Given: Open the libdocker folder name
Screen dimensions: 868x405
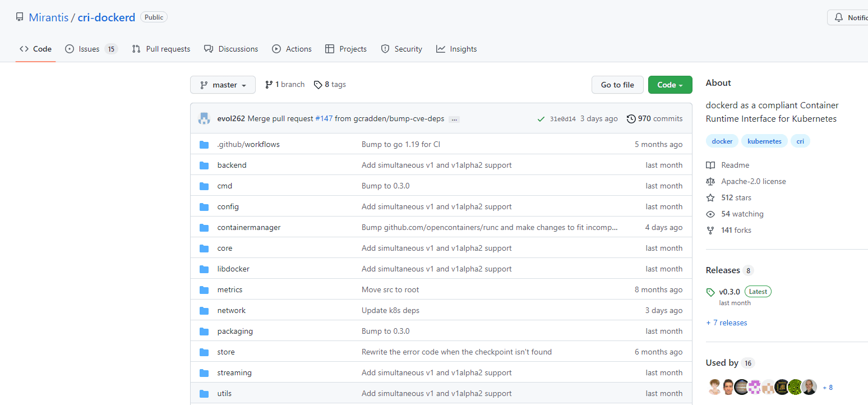Looking at the screenshot, I should [x=233, y=269].
